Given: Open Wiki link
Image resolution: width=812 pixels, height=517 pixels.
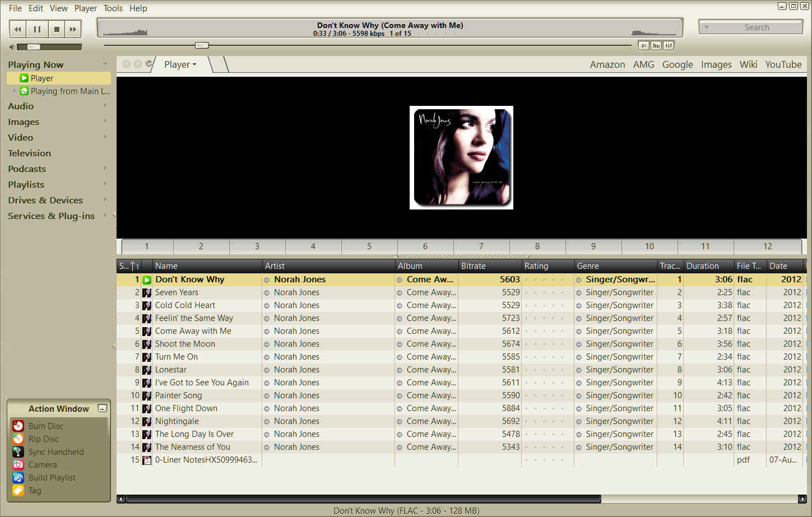Looking at the screenshot, I should [x=748, y=65].
